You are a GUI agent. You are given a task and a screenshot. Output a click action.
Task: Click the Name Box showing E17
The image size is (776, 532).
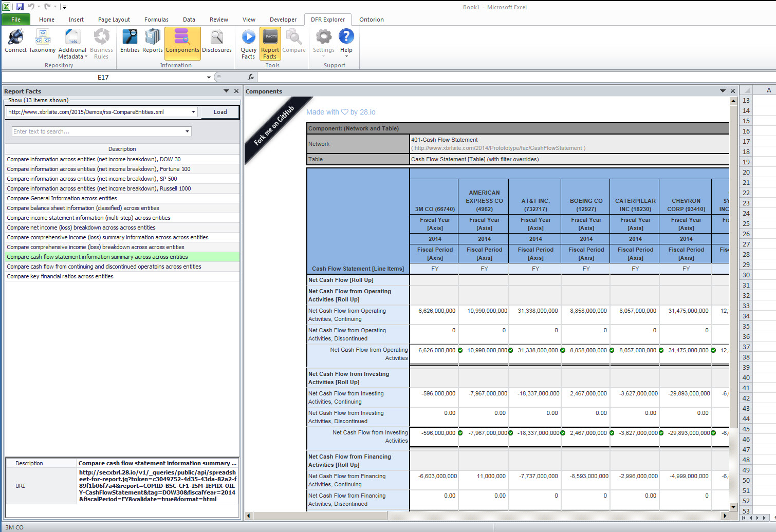(x=103, y=77)
